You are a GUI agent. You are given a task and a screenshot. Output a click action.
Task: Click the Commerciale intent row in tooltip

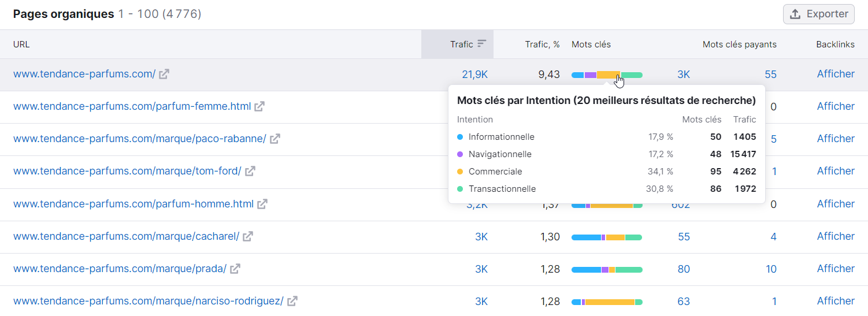pos(606,172)
